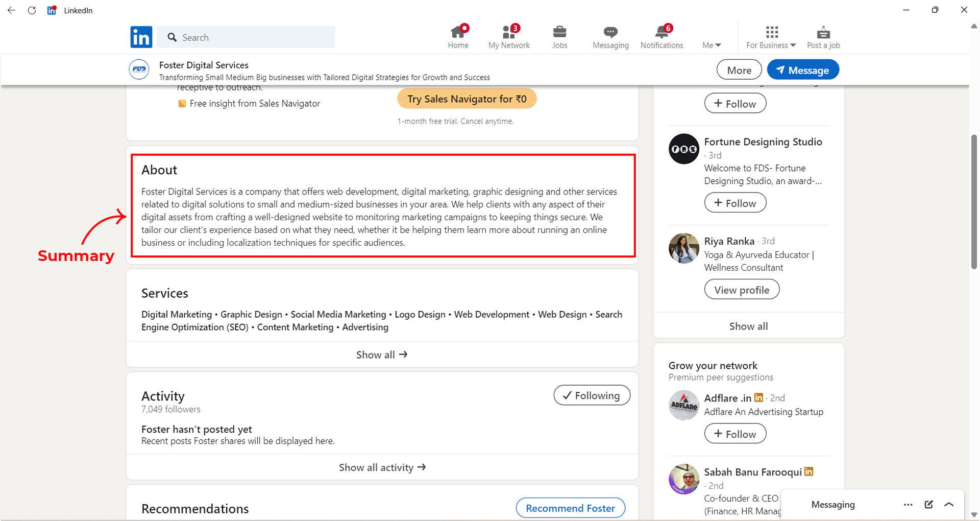Click browser back arrow
980x521 pixels.
pos(11,10)
